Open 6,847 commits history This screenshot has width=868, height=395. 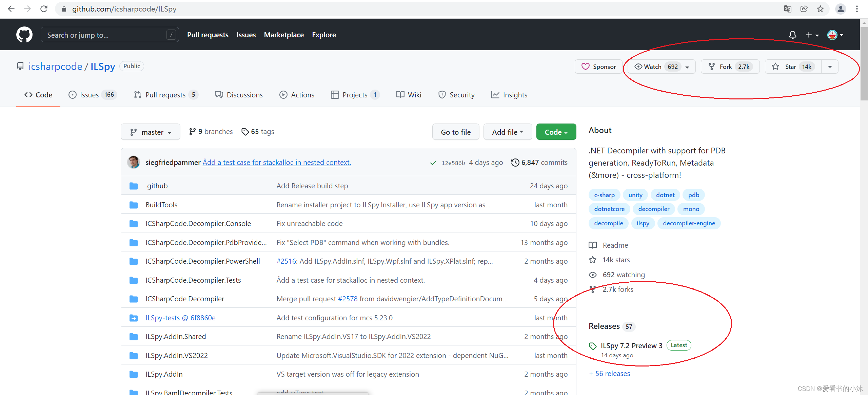[539, 163]
